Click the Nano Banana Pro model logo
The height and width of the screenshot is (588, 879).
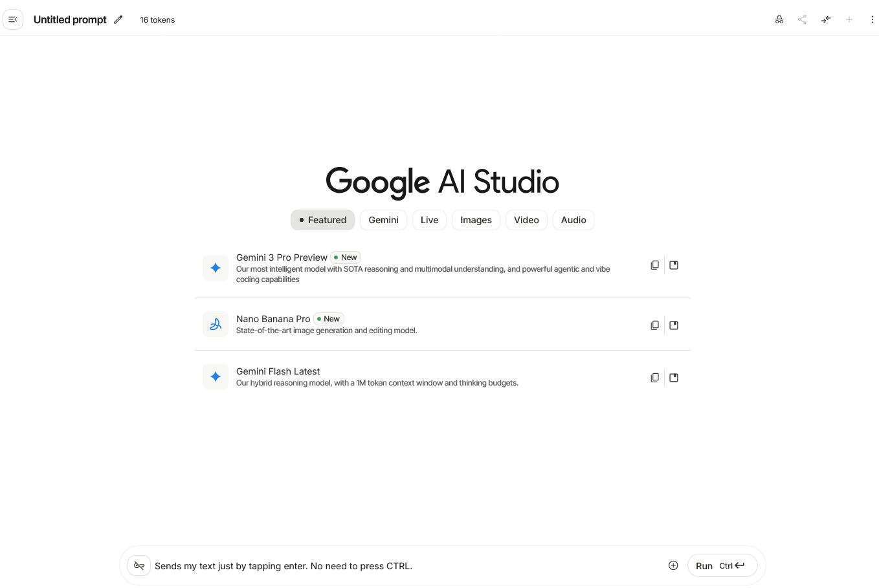tap(216, 324)
